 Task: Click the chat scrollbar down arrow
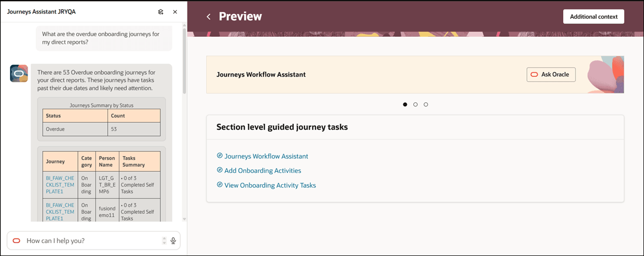tap(184, 220)
